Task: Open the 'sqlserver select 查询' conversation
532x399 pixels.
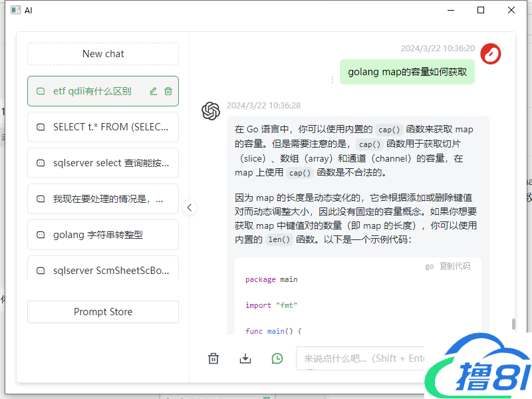Action: point(103,163)
